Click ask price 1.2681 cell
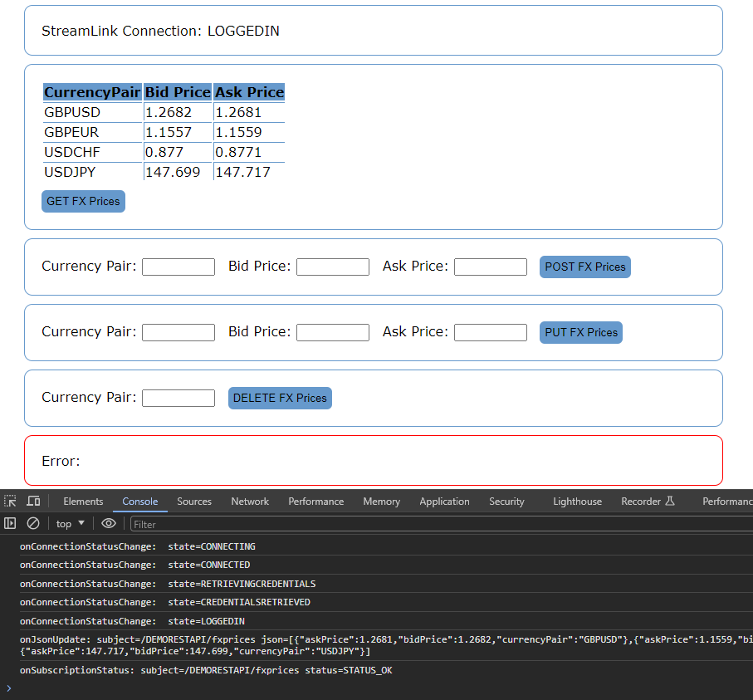753x700 pixels. click(x=249, y=112)
